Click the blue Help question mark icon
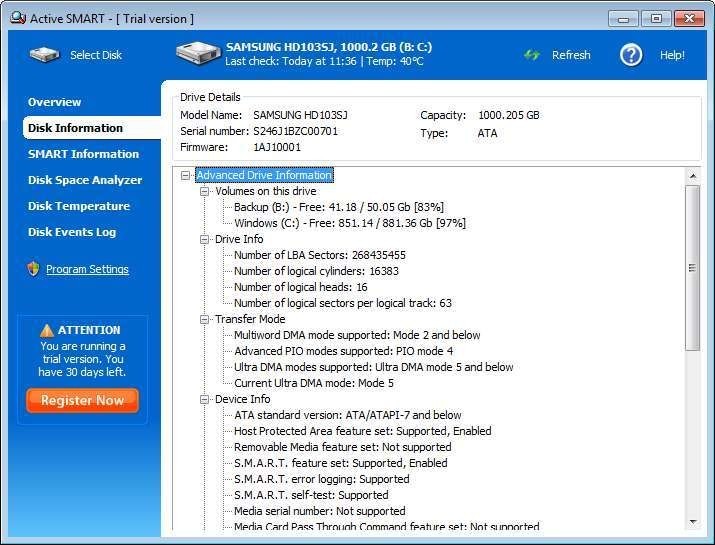The width and height of the screenshot is (715, 545). click(631, 55)
